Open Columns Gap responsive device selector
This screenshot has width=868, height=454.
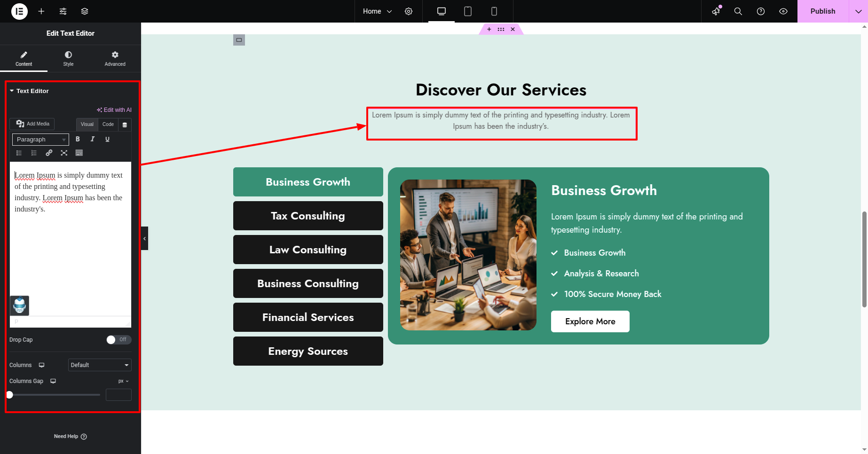tap(53, 381)
